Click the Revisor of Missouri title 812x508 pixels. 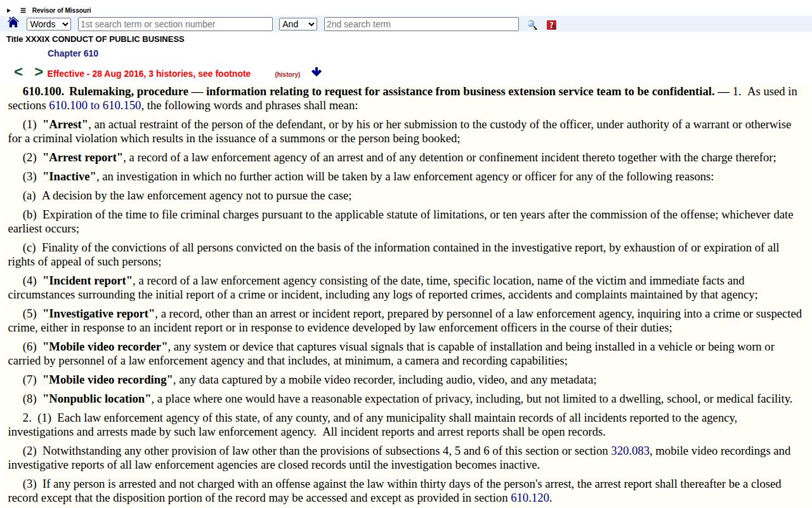click(x=62, y=11)
